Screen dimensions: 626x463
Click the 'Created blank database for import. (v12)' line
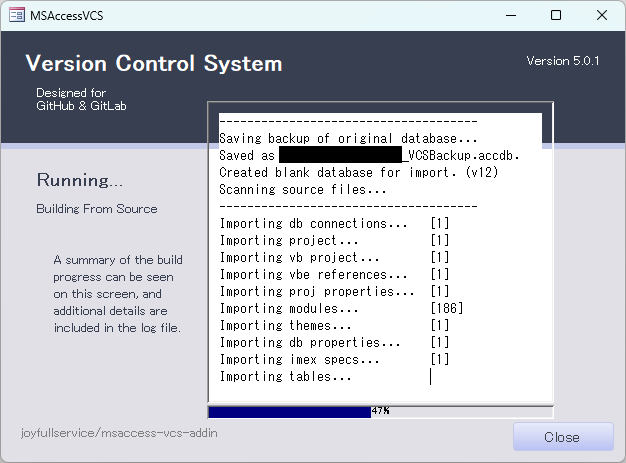tap(359, 172)
